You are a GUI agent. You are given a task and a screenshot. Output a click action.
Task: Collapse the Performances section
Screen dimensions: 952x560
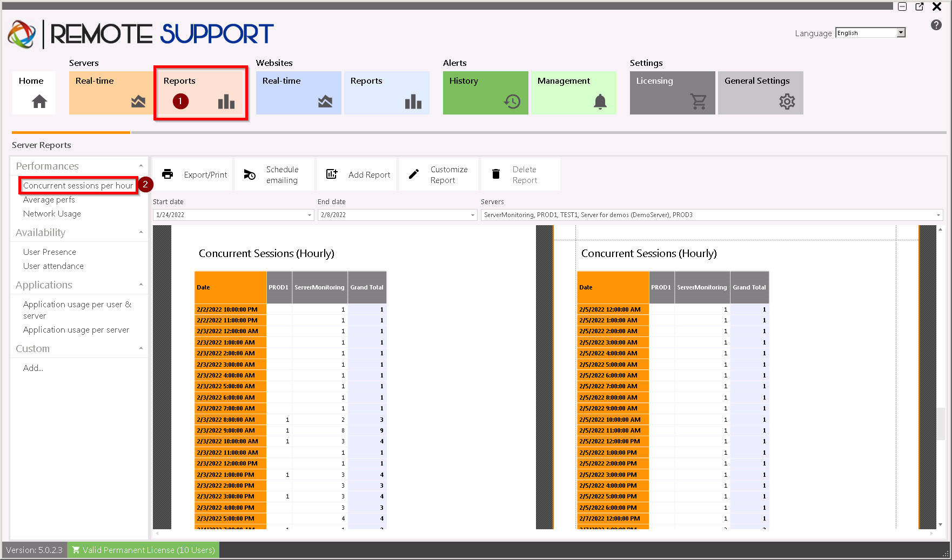coord(141,166)
